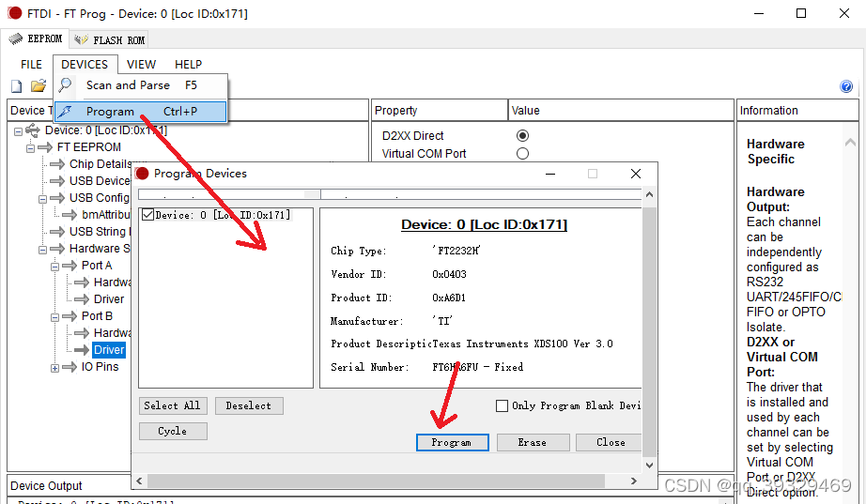
Task: Click scroll down arrow in Program Devices dialog
Action: pyautogui.click(x=650, y=466)
